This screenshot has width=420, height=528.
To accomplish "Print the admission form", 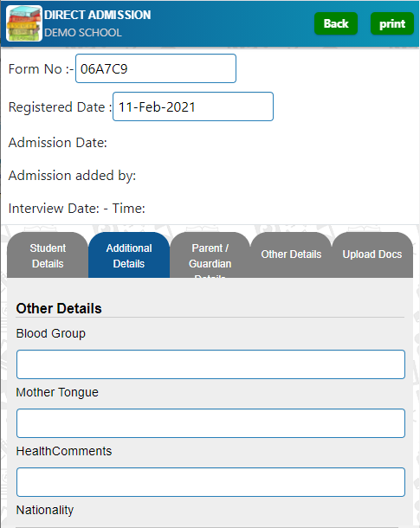I will [x=392, y=23].
